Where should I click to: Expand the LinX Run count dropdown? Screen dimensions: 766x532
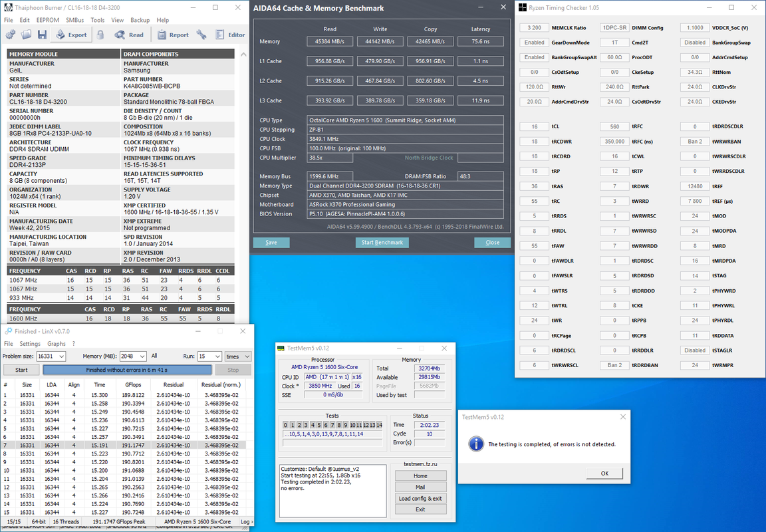point(217,356)
